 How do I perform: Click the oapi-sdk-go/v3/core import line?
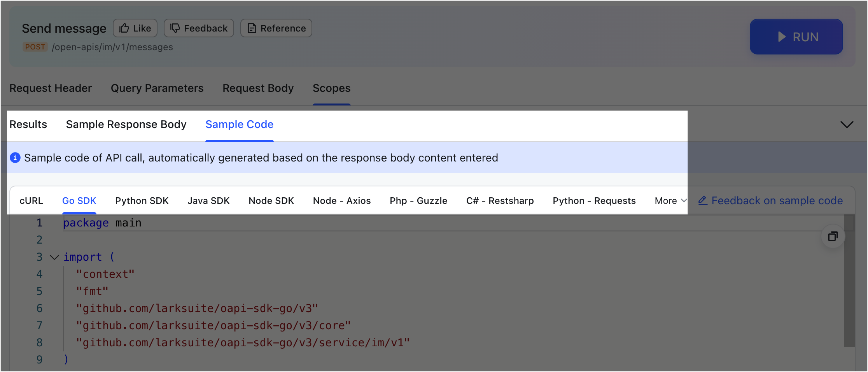[213, 326]
